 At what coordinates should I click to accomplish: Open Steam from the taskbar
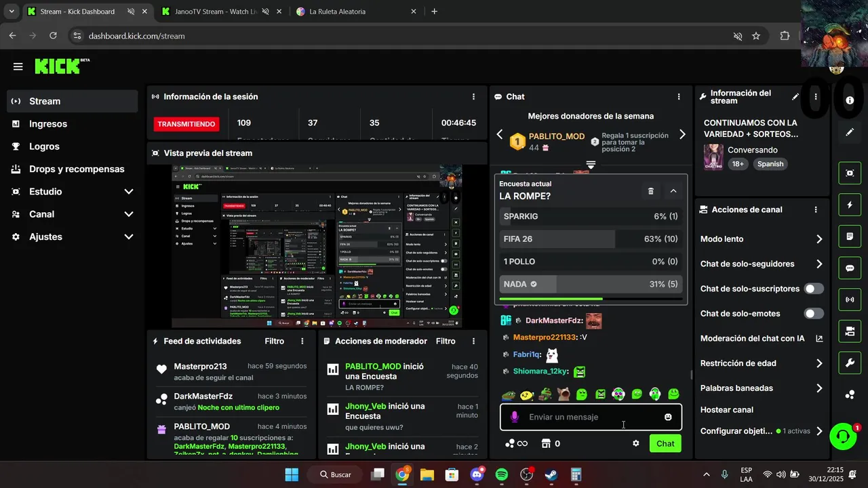pyautogui.click(x=551, y=474)
